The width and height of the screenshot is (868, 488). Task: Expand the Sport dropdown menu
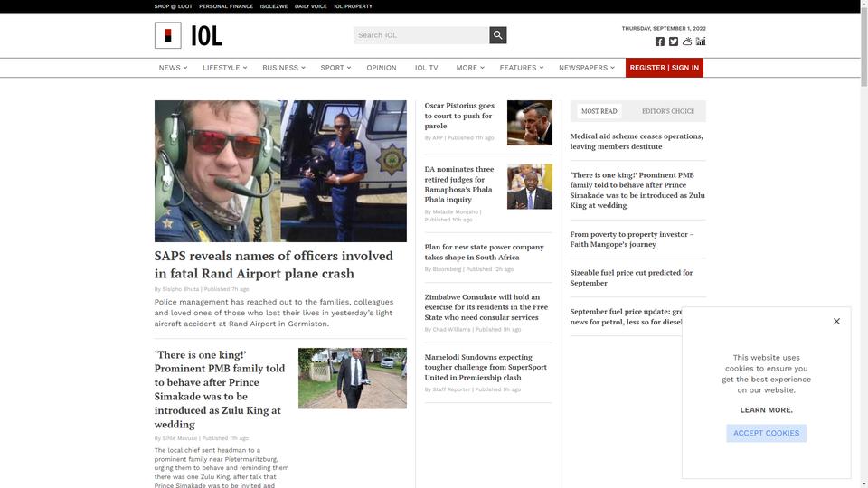[335, 68]
